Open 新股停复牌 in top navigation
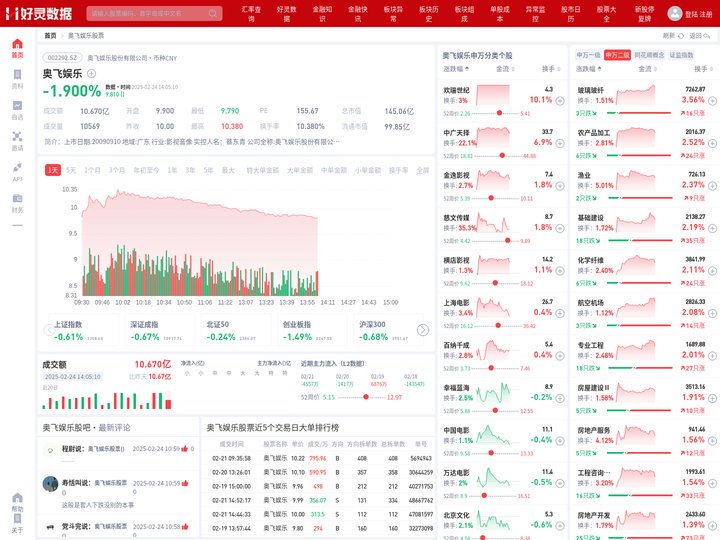 645,13
